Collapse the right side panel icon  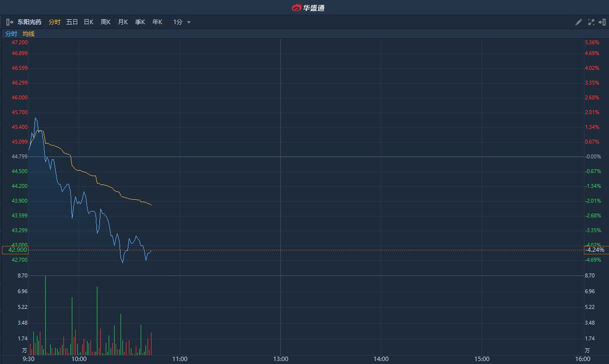click(602, 22)
